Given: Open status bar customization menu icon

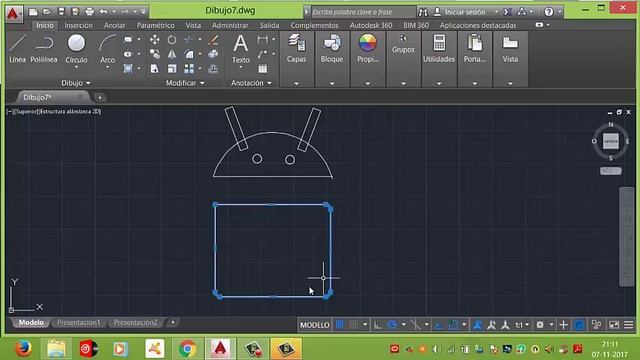Looking at the screenshot, I should pos(628,325).
